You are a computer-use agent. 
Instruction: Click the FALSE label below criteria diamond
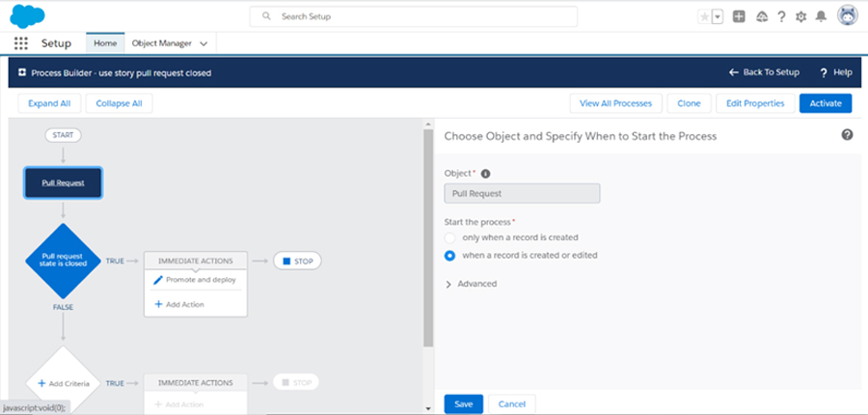coord(63,307)
